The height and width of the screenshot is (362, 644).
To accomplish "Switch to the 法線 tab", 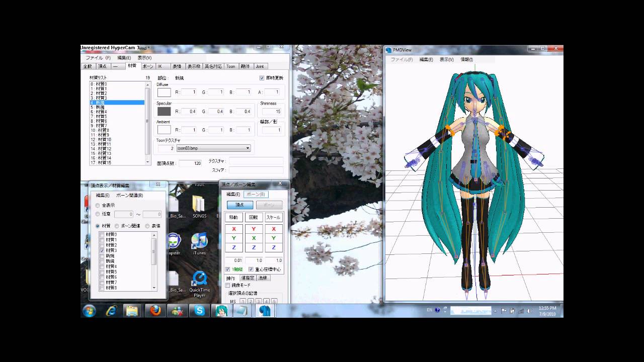I will pos(263,278).
